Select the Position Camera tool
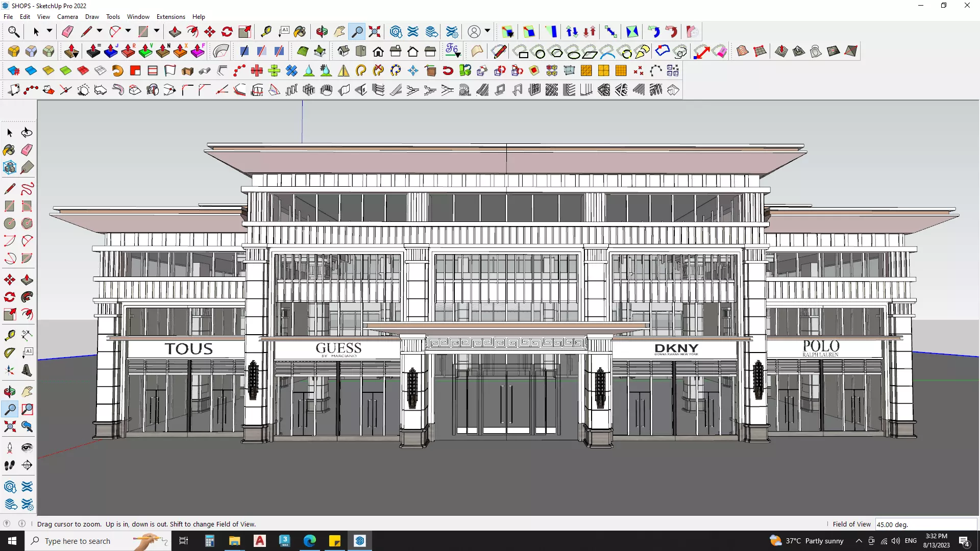980x551 pixels. [x=10, y=448]
